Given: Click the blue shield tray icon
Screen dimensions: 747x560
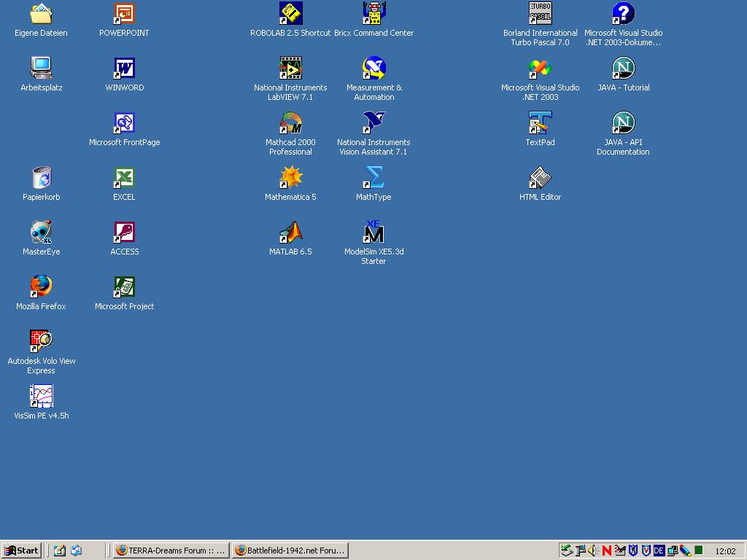Looking at the screenshot, I should tap(633, 551).
